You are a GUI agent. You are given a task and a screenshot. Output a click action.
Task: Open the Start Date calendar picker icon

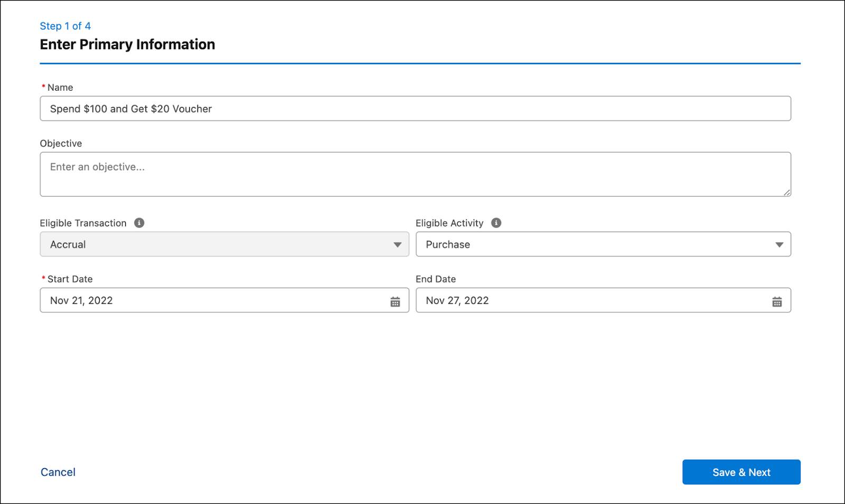coord(395,300)
